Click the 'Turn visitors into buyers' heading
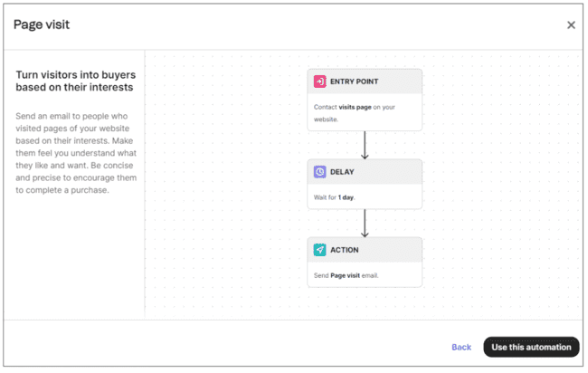Screen dimensions: 588x373 tap(74, 81)
